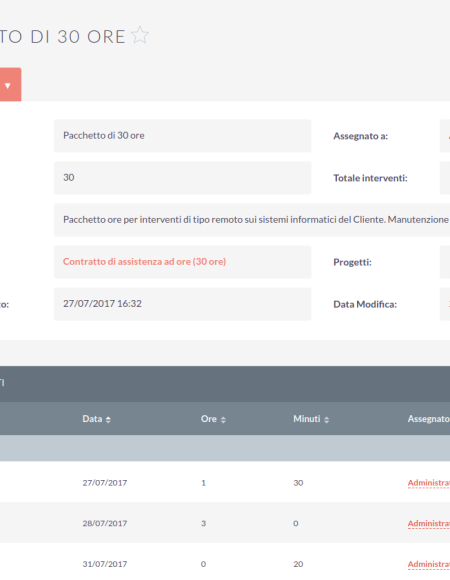
Task: Sort table by Minuti column arrows
Action: 326,420
